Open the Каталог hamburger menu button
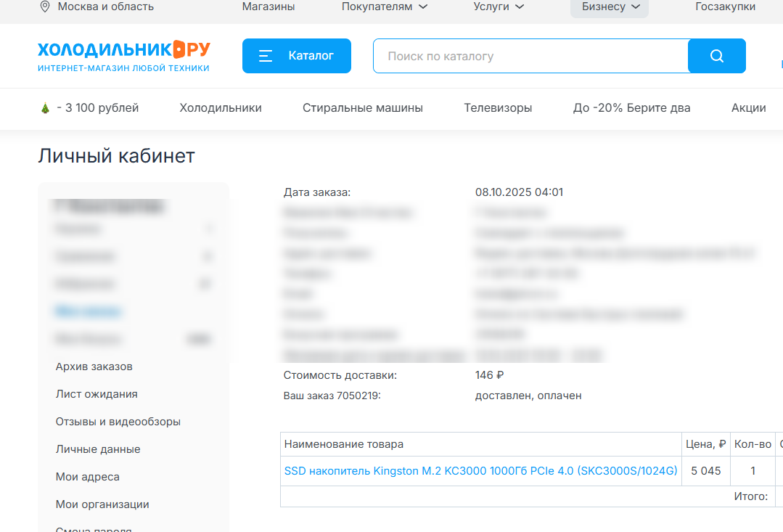Image resolution: width=783 pixels, height=532 pixels. (296, 56)
